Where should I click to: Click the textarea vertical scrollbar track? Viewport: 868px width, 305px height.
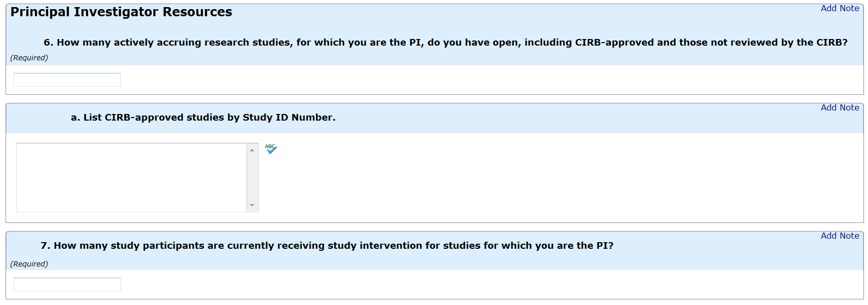(x=252, y=177)
